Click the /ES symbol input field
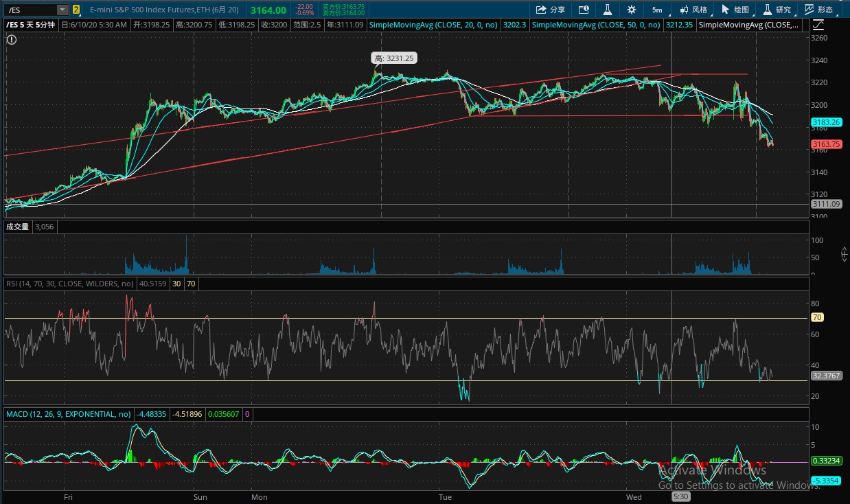Screen dimensions: 850x504 point(30,10)
